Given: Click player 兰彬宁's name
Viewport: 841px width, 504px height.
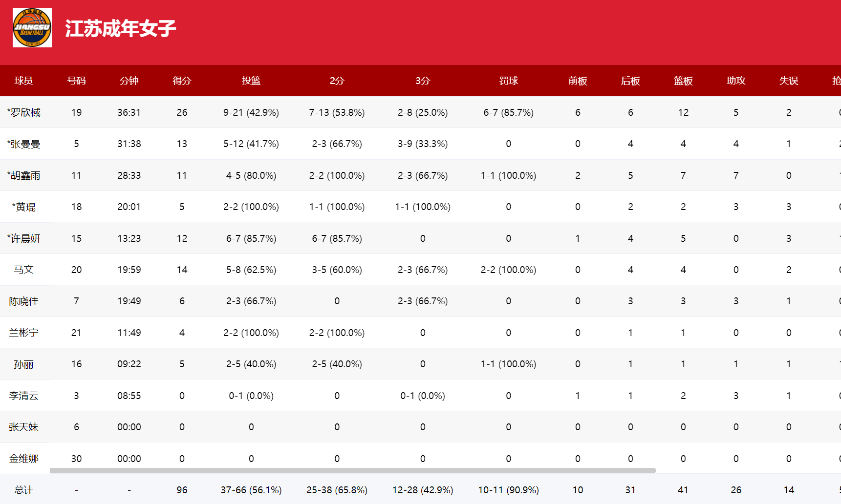Looking at the screenshot, I should pos(23,333).
